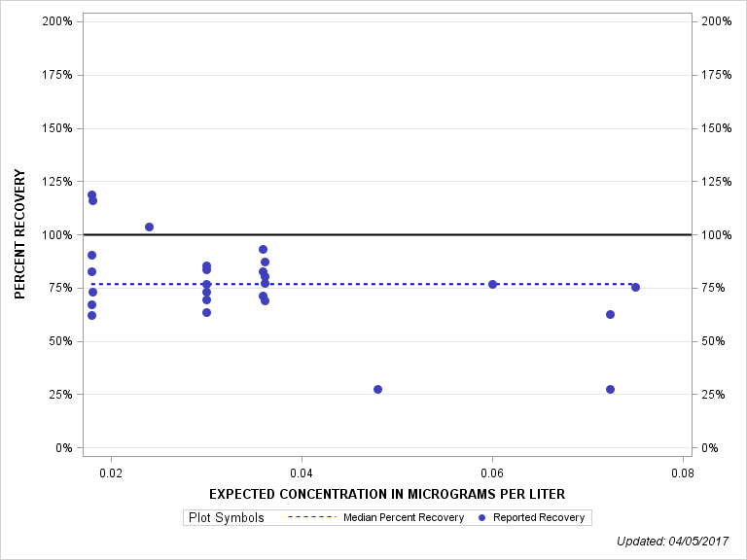Click the topmost data point near 119%
Screen dimensions: 747x560
(x=92, y=194)
